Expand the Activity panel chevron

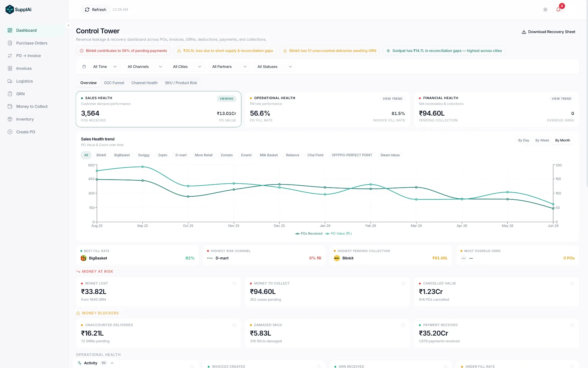pos(112,363)
